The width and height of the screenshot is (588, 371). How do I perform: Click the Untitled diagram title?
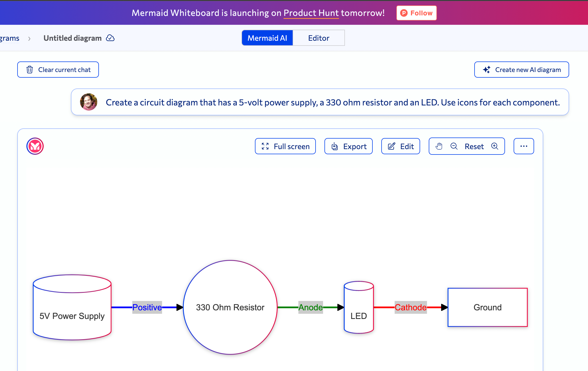pyautogui.click(x=72, y=38)
